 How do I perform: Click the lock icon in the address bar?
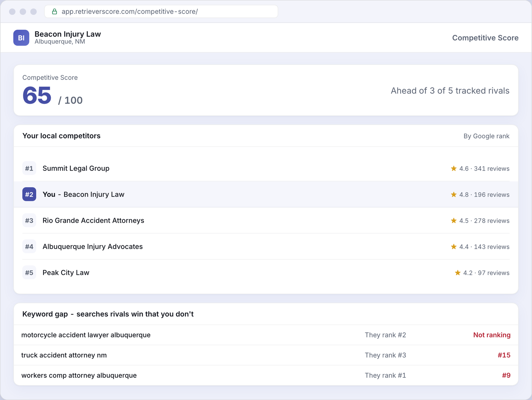(55, 12)
